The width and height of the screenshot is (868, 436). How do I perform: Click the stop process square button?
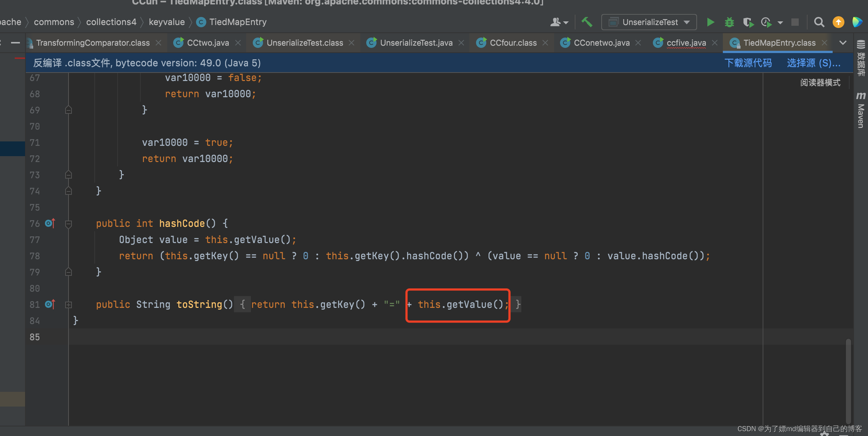click(795, 22)
